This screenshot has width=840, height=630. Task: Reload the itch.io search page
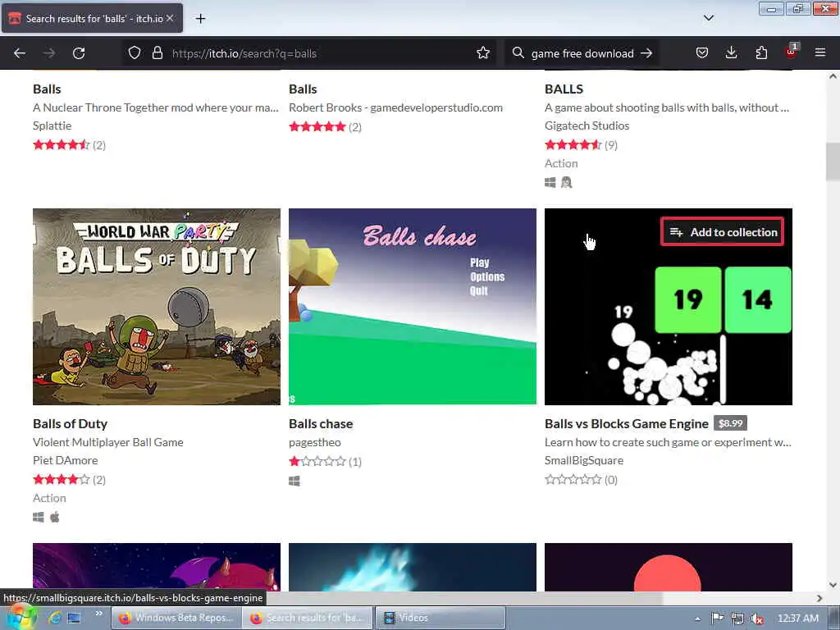pos(79,53)
